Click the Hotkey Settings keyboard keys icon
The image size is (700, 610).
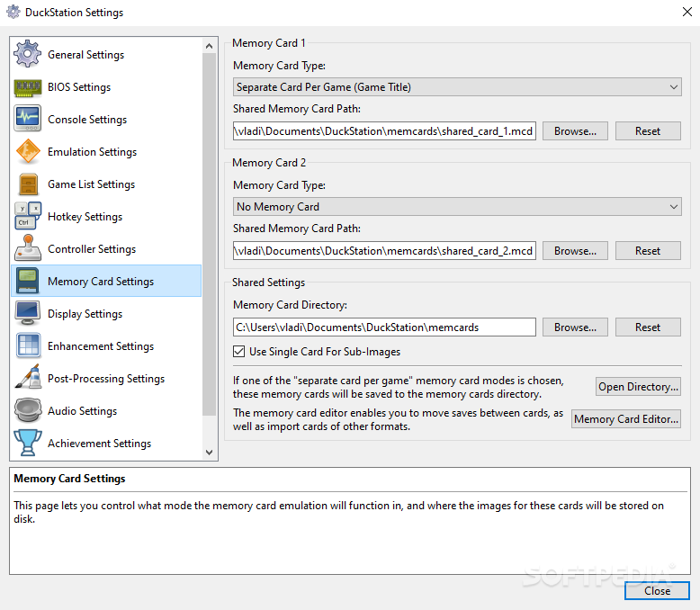point(28,216)
